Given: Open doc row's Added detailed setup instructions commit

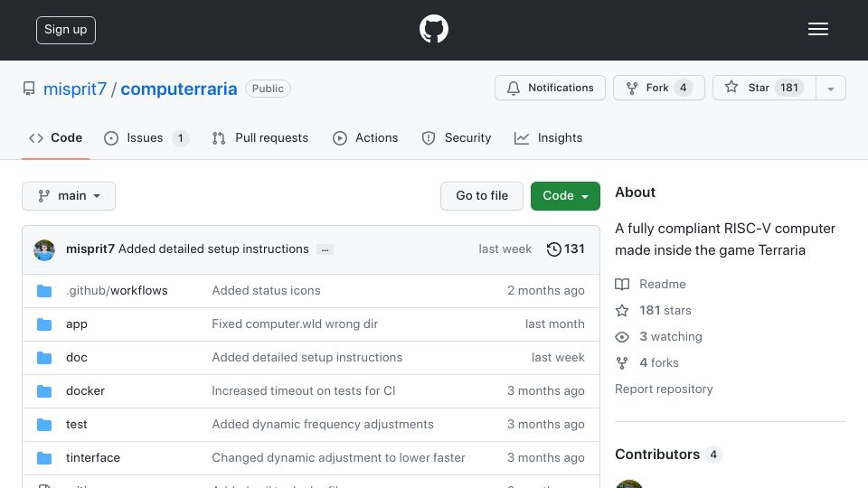Looking at the screenshot, I should (307, 358).
